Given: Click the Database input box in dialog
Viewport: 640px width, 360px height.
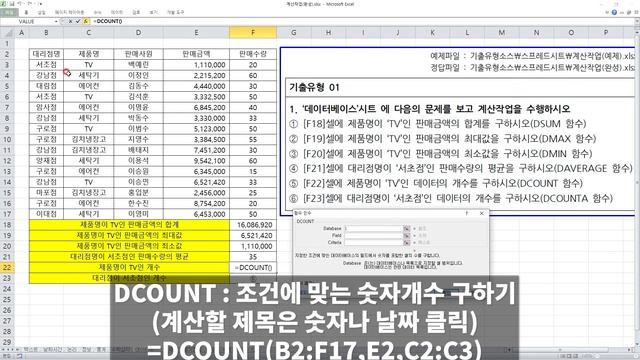Looking at the screenshot, I should [373, 229].
